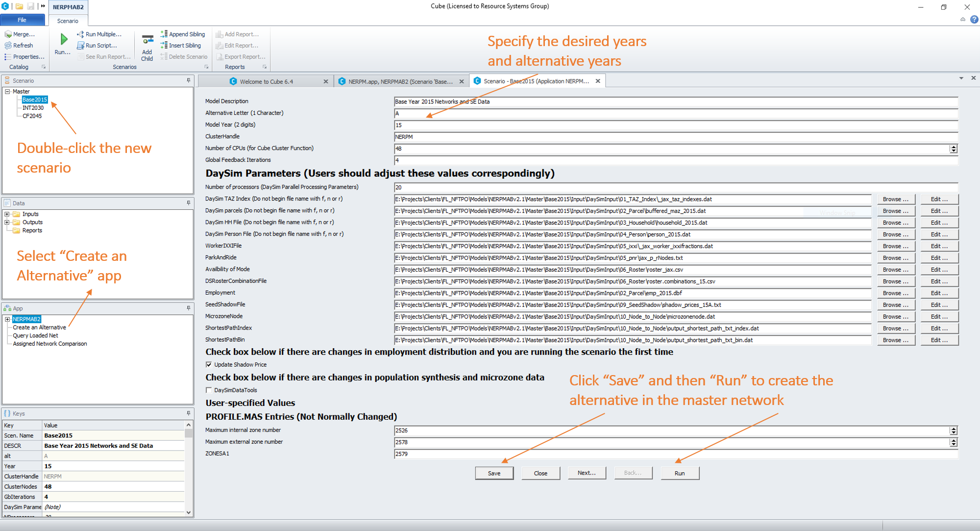This screenshot has height=531, width=980.
Task: Expand the NERPMAB2 app node
Action: (7, 319)
